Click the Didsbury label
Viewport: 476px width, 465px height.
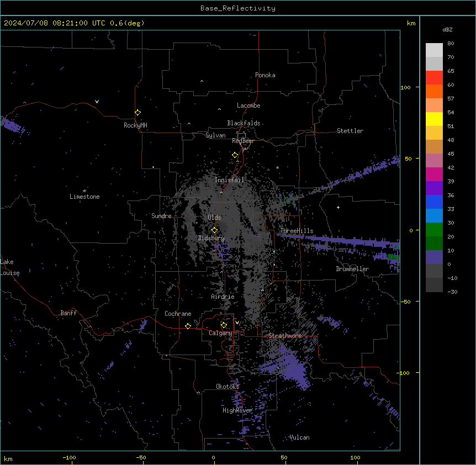click(211, 238)
